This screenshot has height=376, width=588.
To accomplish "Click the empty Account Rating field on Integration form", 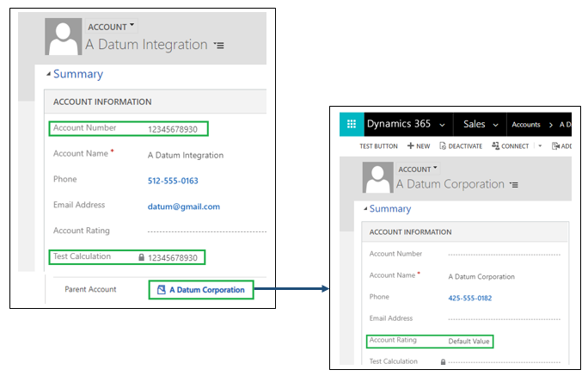I will [x=206, y=231].
